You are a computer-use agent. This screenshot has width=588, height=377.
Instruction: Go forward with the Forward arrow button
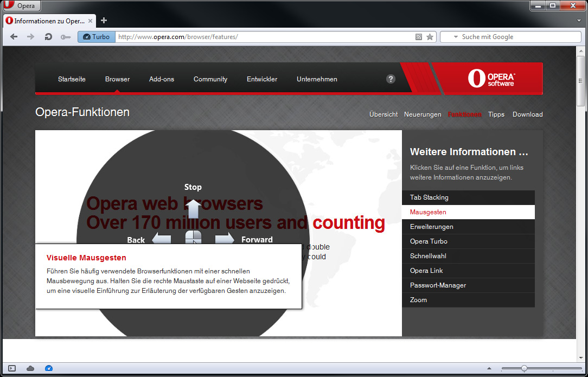tap(31, 37)
